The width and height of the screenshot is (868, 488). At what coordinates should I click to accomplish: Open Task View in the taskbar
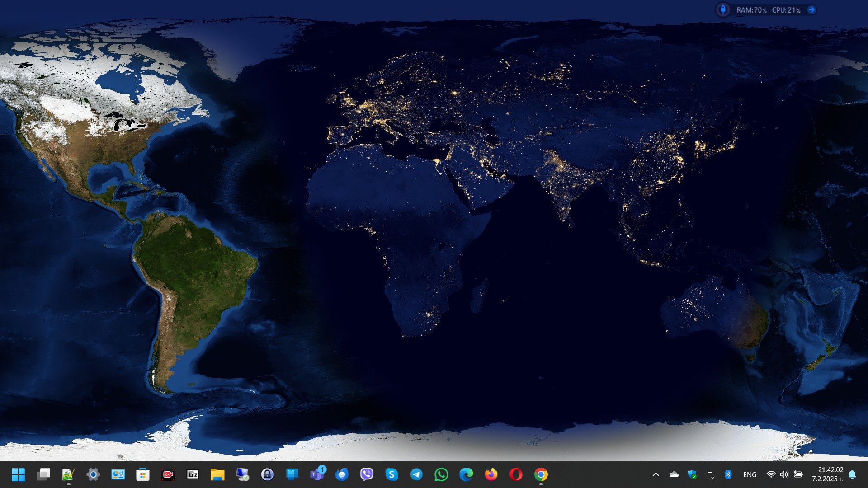(43, 474)
